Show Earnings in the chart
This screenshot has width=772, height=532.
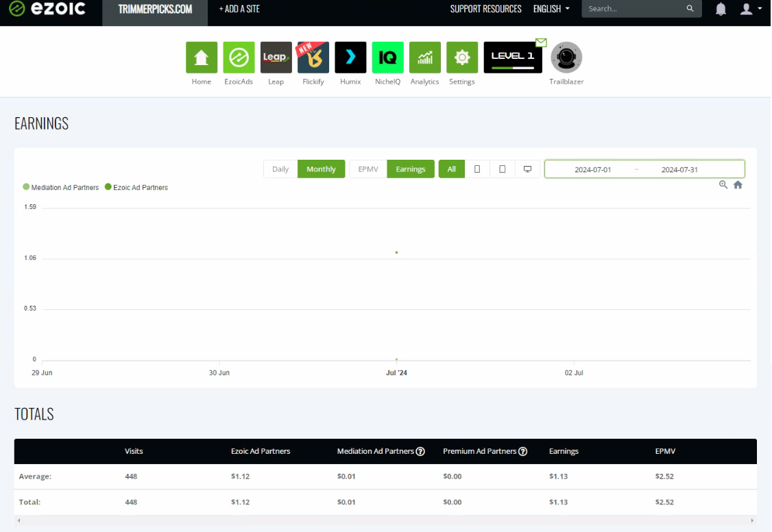pyautogui.click(x=411, y=169)
